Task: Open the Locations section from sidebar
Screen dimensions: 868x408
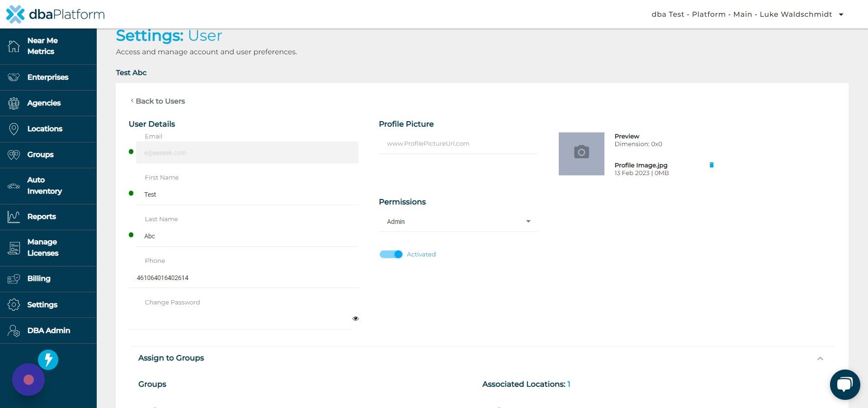Action: click(45, 129)
